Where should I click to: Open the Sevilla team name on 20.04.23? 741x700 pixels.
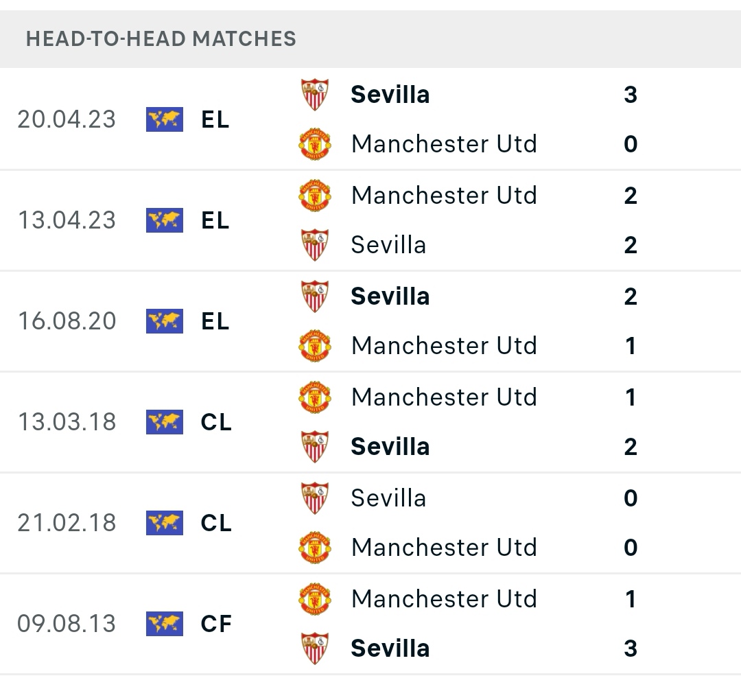(x=390, y=94)
